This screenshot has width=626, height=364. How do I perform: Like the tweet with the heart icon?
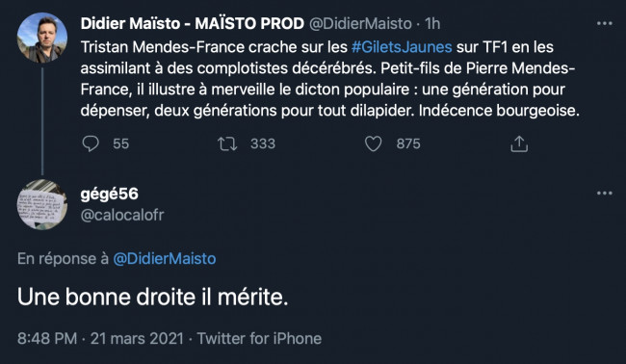[x=374, y=143]
